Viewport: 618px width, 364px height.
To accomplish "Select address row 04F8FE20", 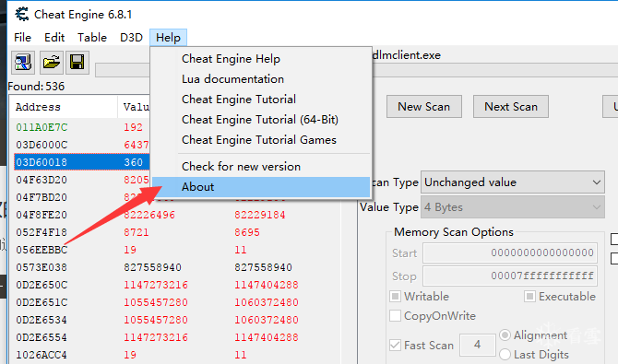I will tap(42, 215).
